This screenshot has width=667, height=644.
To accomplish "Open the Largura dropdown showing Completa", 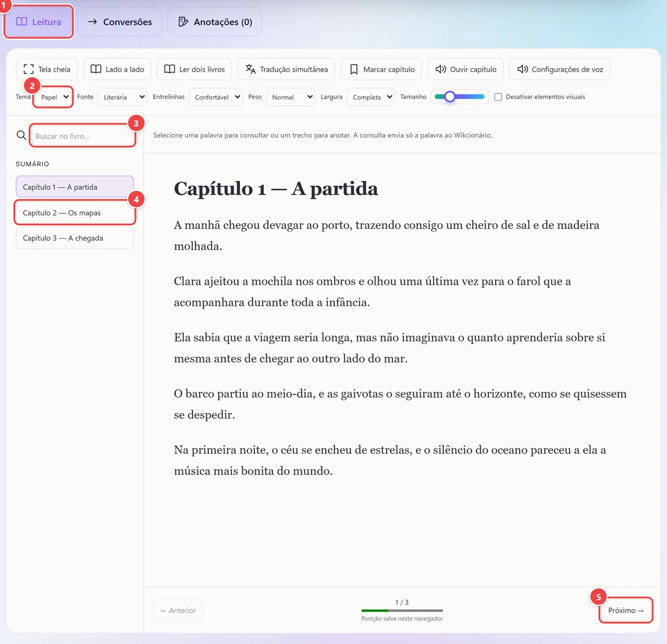I will pyautogui.click(x=370, y=97).
